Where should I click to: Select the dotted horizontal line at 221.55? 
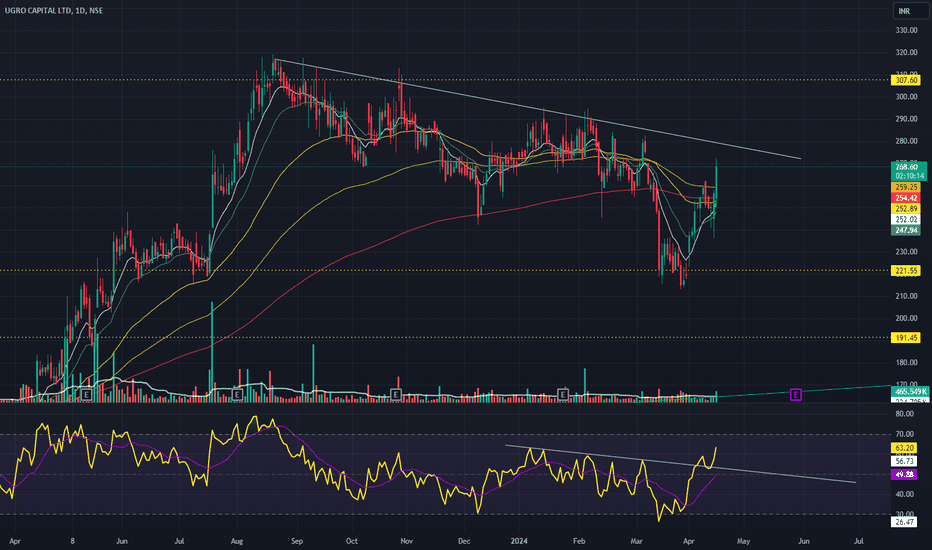click(x=446, y=271)
